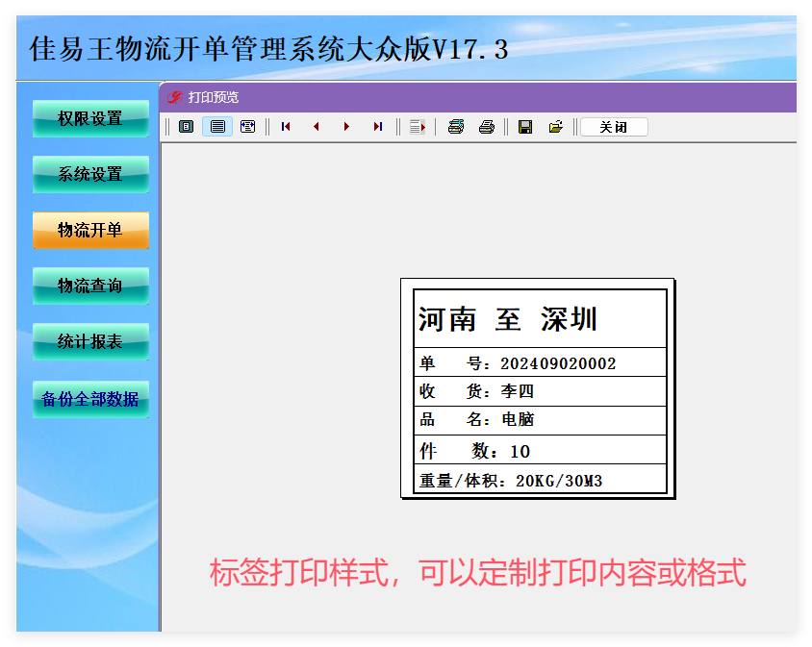Click the 打印预览 window logo icon

[174, 97]
